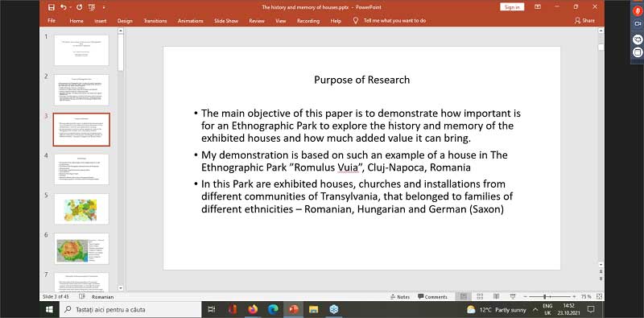Open the ENG UK language switcher

547,309
